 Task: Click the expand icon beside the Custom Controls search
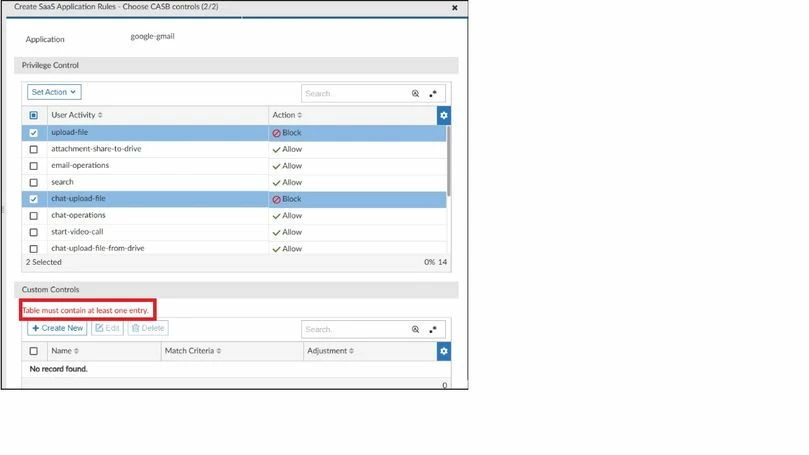click(433, 329)
